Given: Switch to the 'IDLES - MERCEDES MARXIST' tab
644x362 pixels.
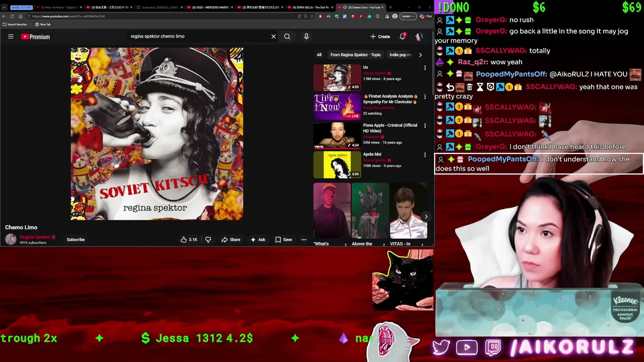Looking at the screenshot, I should [210, 8].
